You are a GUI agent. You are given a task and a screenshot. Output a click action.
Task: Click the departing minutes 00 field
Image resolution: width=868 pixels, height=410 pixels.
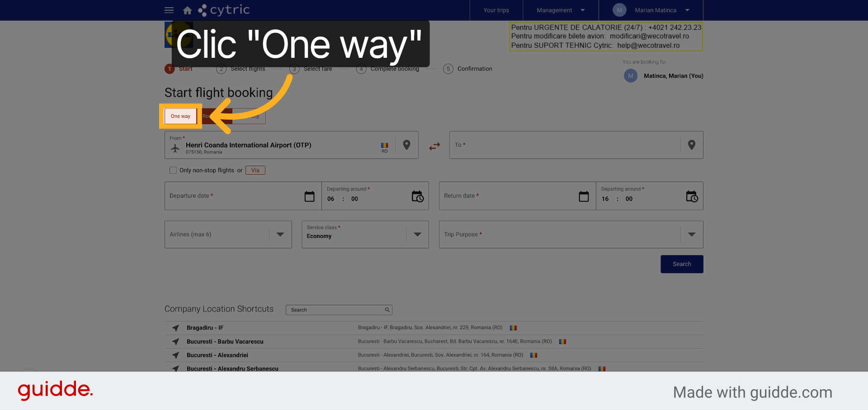pyautogui.click(x=354, y=199)
